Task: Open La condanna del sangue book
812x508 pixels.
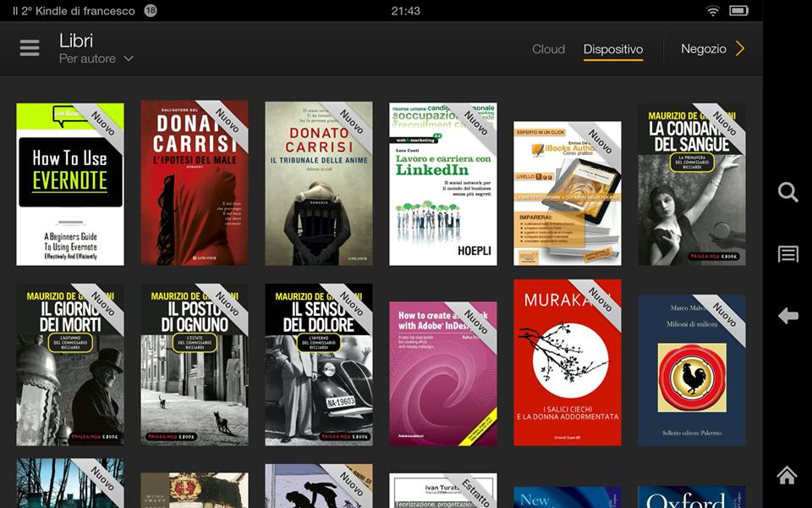Action: pyautogui.click(x=691, y=184)
